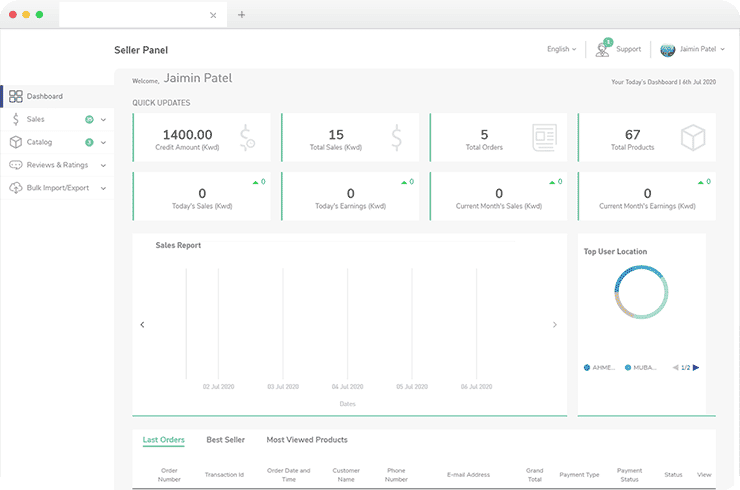This screenshot has height=490, width=740.
Task: Click the Payment Status column header
Action: coord(629,475)
